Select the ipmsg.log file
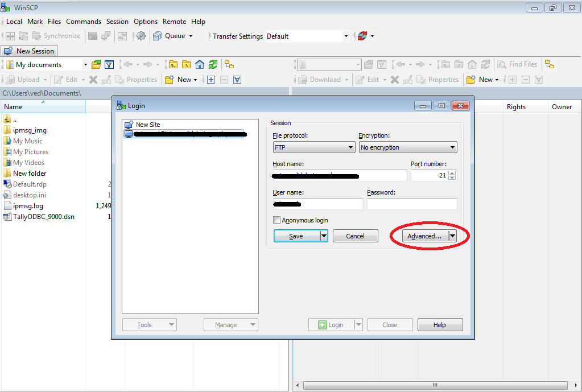The image size is (582, 392). tap(28, 206)
